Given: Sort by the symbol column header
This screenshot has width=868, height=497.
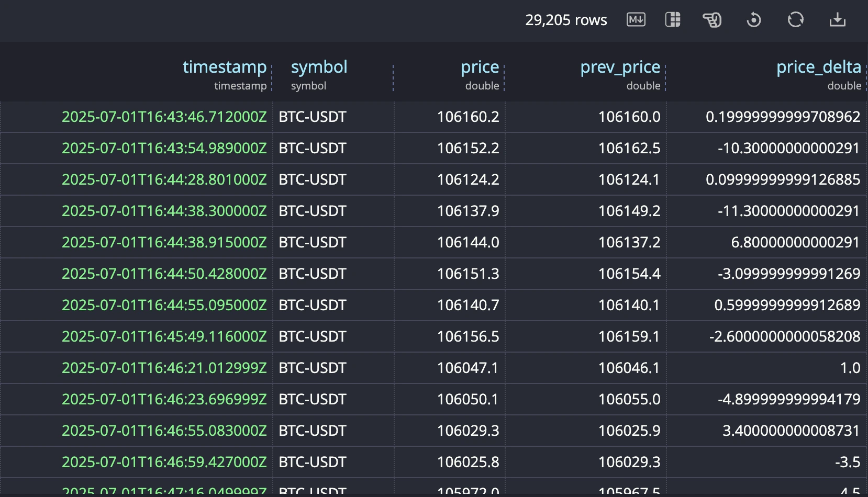Looking at the screenshot, I should pyautogui.click(x=319, y=67).
